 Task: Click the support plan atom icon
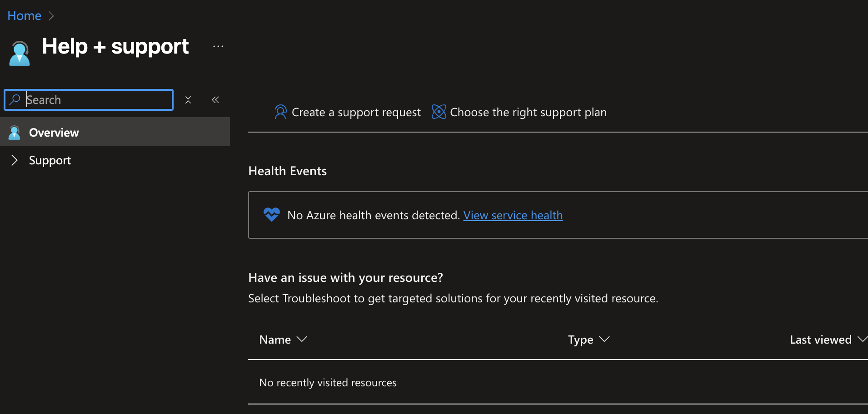click(439, 112)
